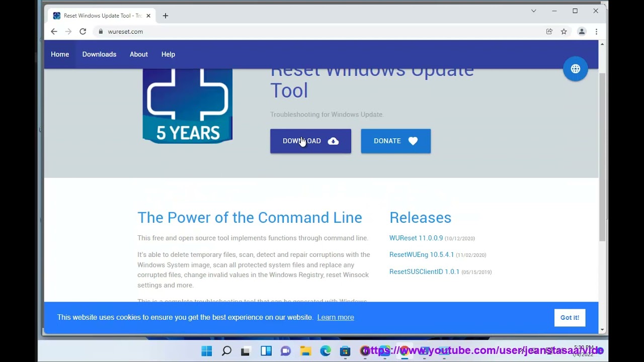The height and width of the screenshot is (362, 644).
Task: Click the page vertical scrollbar thumb
Action: click(x=602, y=157)
